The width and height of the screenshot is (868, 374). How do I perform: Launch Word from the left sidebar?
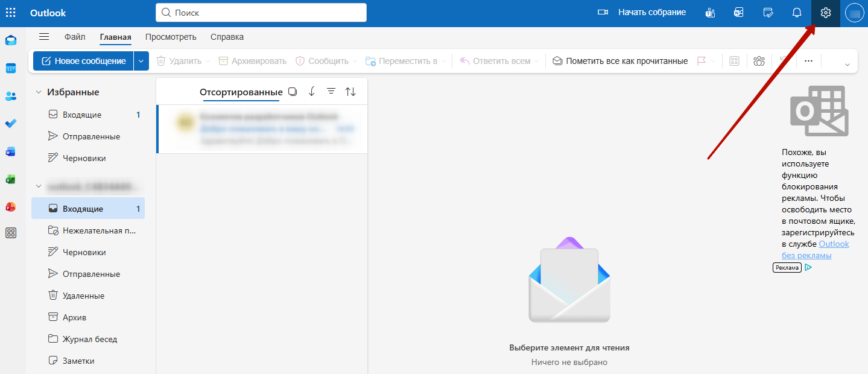point(11,151)
